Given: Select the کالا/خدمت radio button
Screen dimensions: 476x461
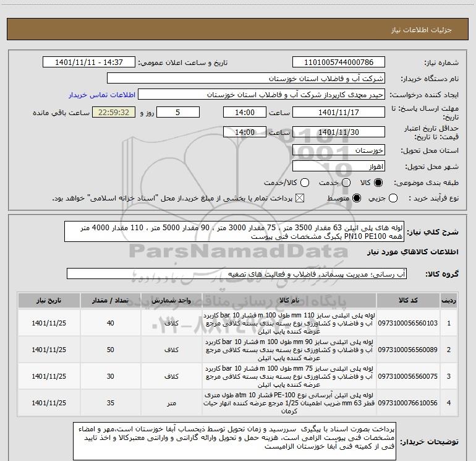Looking at the screenshot, I should pyautogui.click(x=305, y=183).
